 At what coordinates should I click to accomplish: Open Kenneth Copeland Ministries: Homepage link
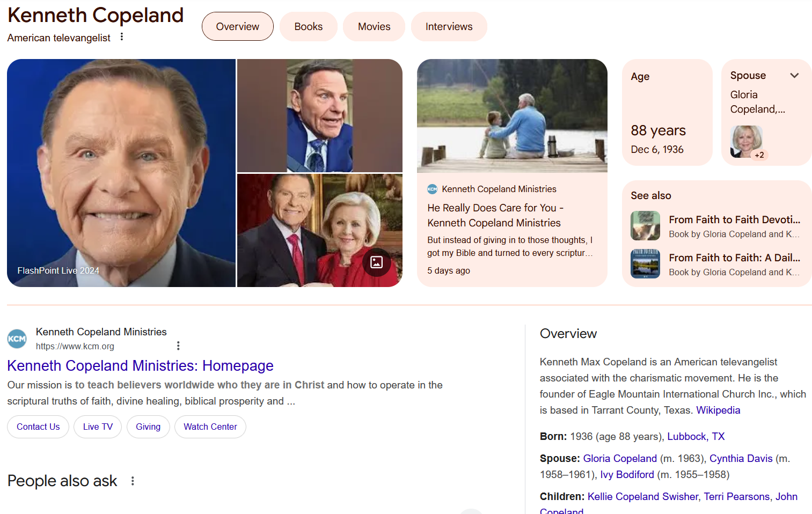point(141,365)
